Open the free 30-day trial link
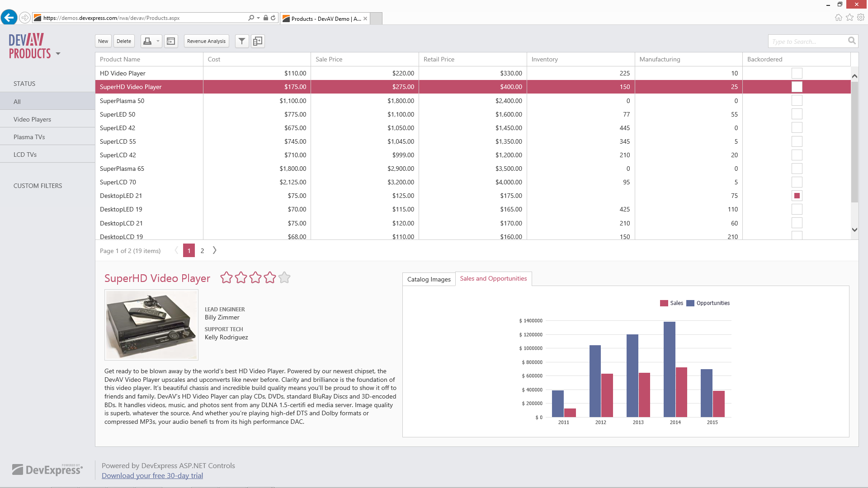Image resolution: width=868 pixels, height=488 pixels. pos(152,475)
